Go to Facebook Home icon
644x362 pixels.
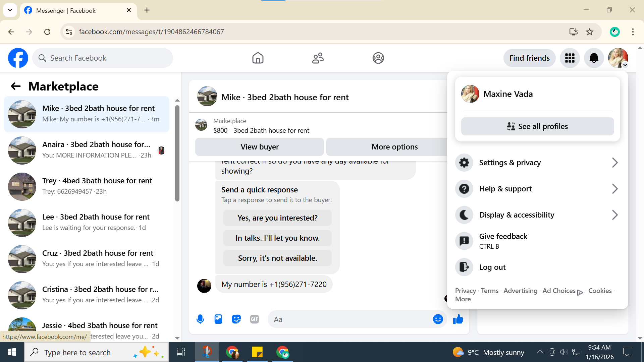pyautogui.click(x=258, y=58)
